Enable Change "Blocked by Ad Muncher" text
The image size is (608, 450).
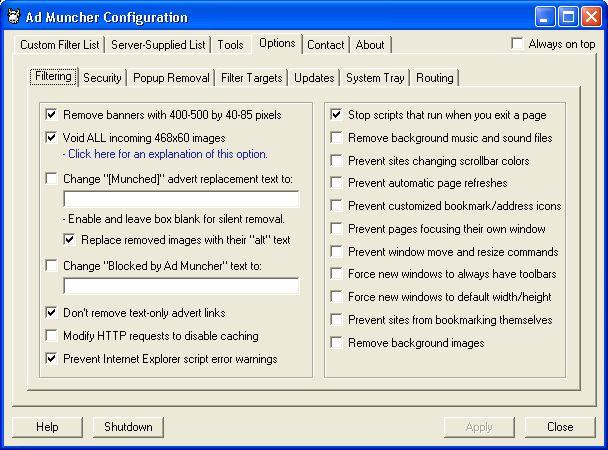[x=51, y=266]
